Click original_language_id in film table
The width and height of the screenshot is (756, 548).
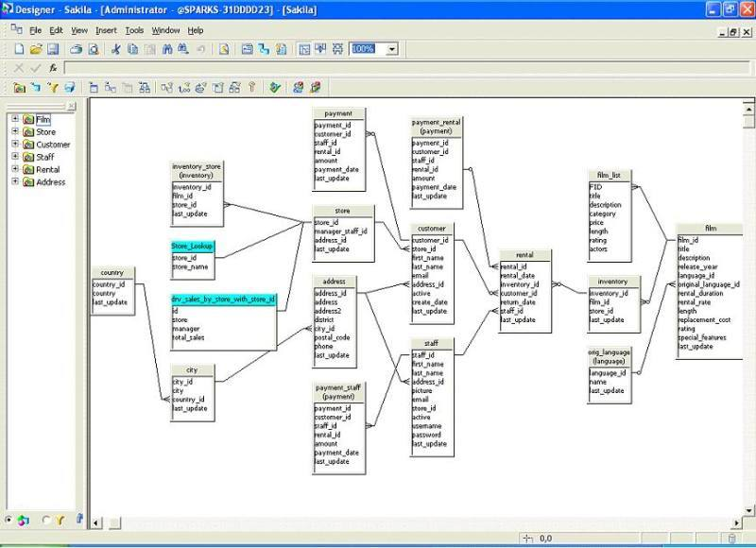tap(709, 284)
